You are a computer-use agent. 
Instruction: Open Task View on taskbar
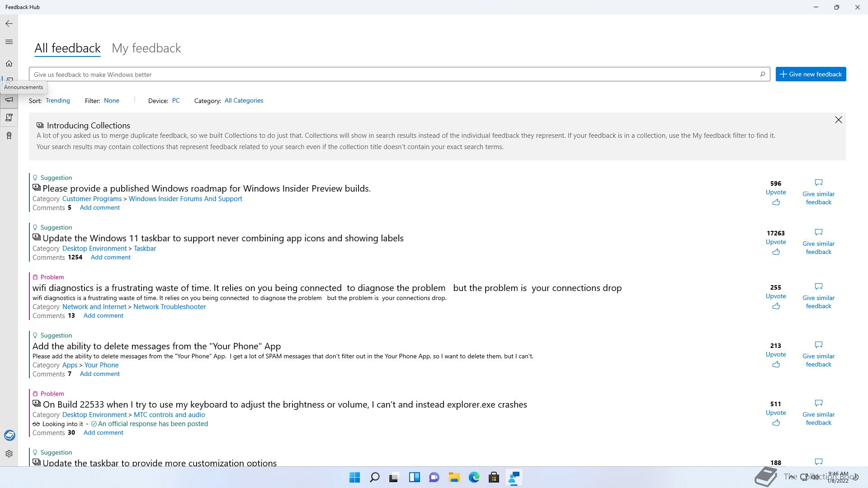pyautogui.click(x=394, y=477)
